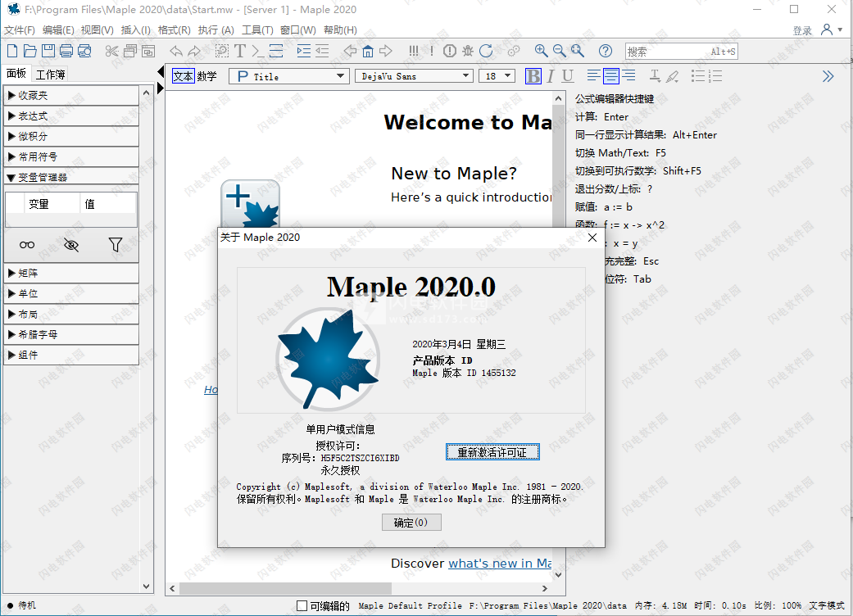This screenshot has width=853, height=616.
Task: Confirm the About dialog with 确定(O)
Action: coord(411,523)
